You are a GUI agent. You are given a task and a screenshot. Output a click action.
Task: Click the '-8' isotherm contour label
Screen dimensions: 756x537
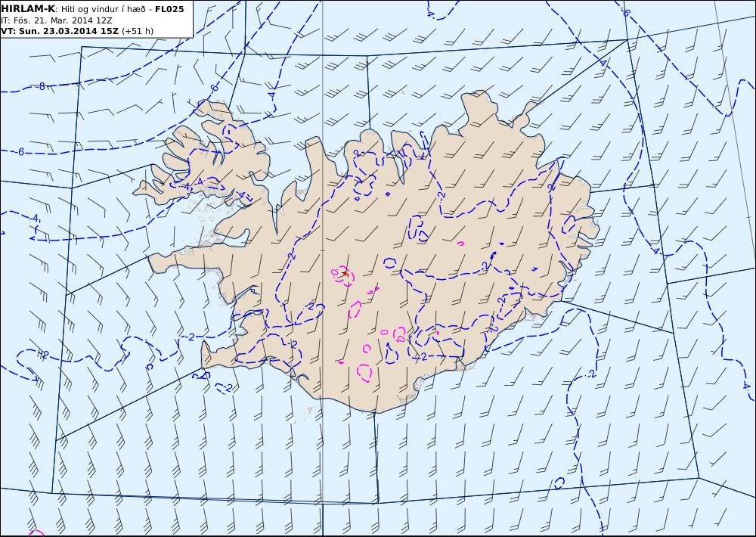[x=41, y=87]
